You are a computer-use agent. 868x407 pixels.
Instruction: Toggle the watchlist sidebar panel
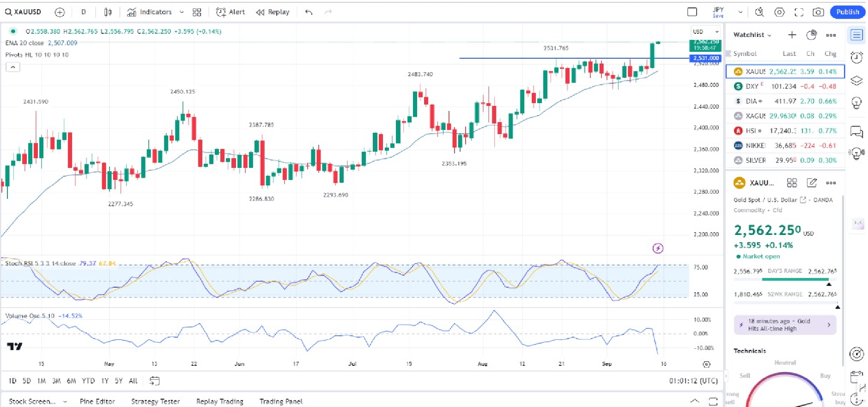pos(856,35)
